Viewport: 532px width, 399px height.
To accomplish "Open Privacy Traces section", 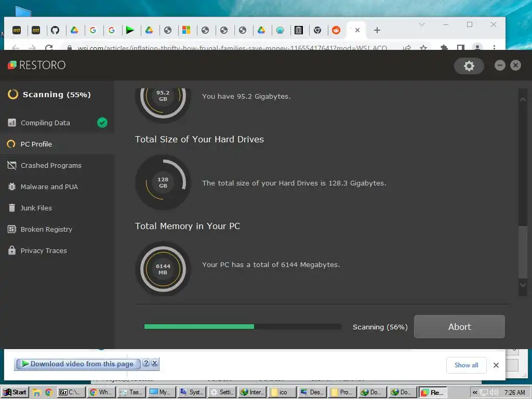I will click(x=57, y=251).
